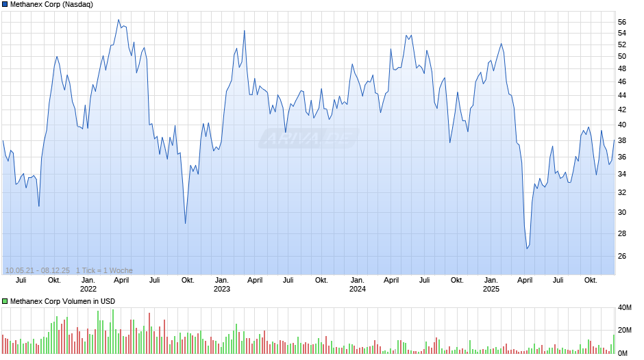Click the price axis label 50
Screen dimensions: 644x360
click(622, 57)
